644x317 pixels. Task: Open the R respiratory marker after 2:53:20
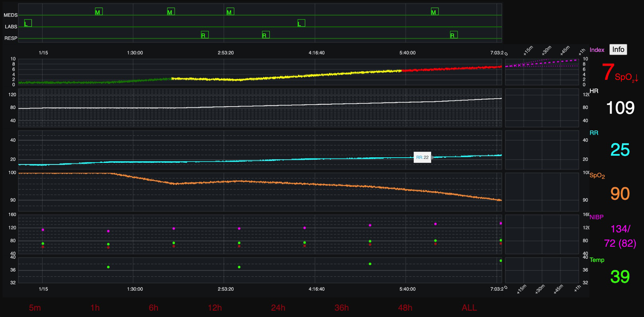(x=266, y=35)
